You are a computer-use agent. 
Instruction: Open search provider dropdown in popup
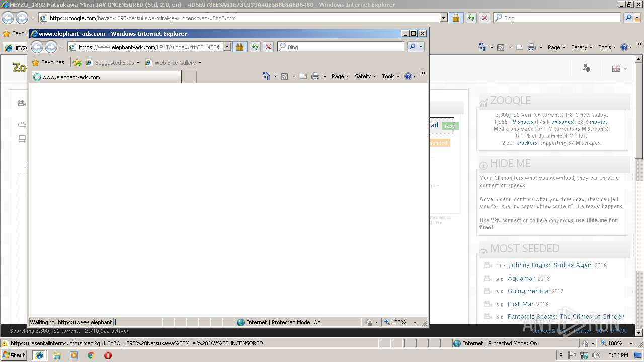[421, 47]
